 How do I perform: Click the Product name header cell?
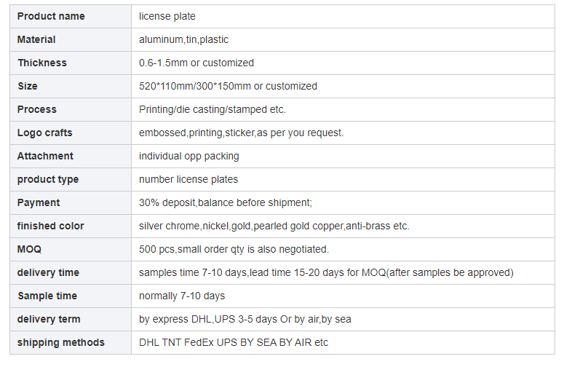[71, 17]
